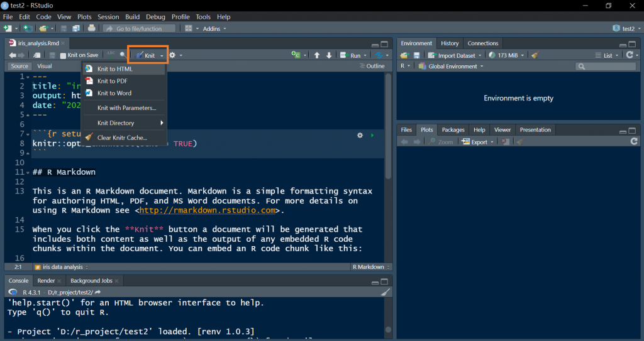Open the test2 project dropdown
644x341 pixels.
[x=627, y=29]
